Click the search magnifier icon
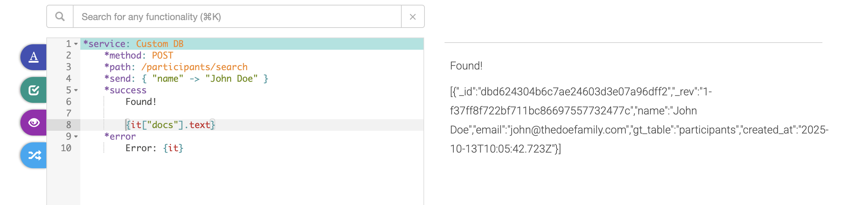Viewport: 868px width, 205px height. (60, 16)
